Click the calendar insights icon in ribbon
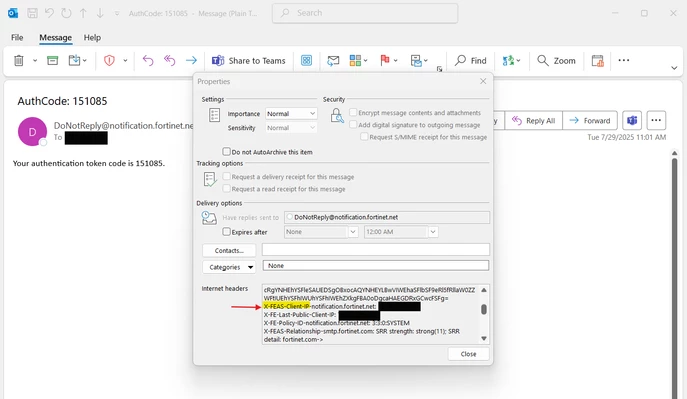687x399 pixels. point(598,60)
